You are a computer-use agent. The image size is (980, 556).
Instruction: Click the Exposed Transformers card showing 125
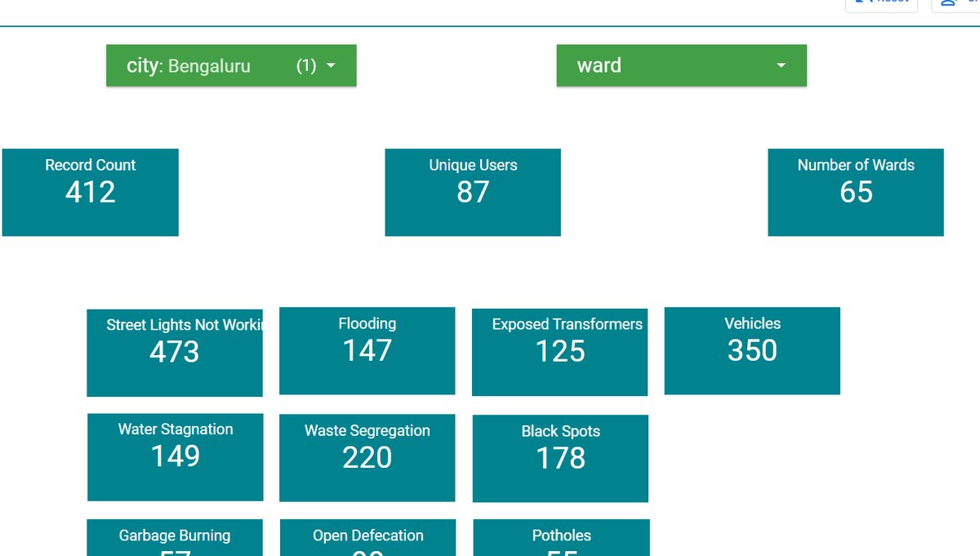tap(560, 353)
